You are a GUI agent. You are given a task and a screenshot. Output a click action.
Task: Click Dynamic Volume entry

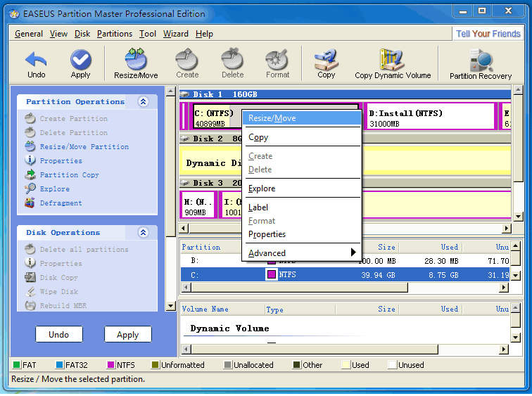229,328
